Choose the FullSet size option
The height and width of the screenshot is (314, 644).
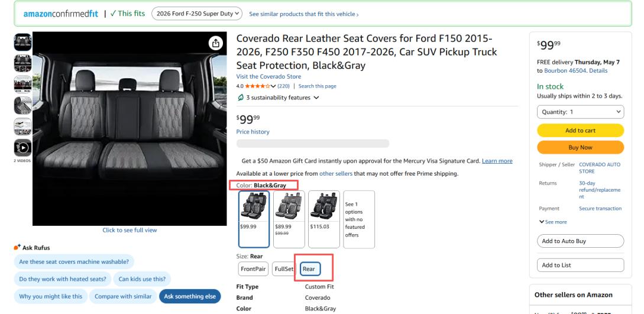pyautogui.click(x=284, y=269)
